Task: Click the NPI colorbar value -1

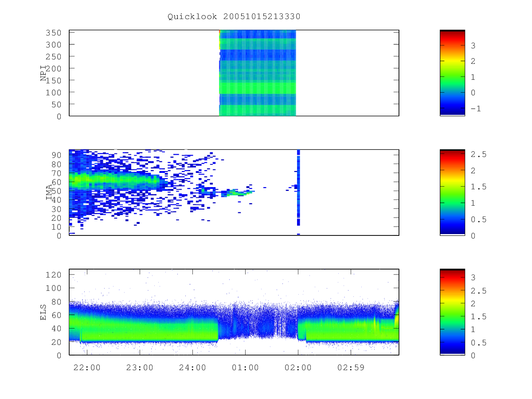Action: coord(475,109)
